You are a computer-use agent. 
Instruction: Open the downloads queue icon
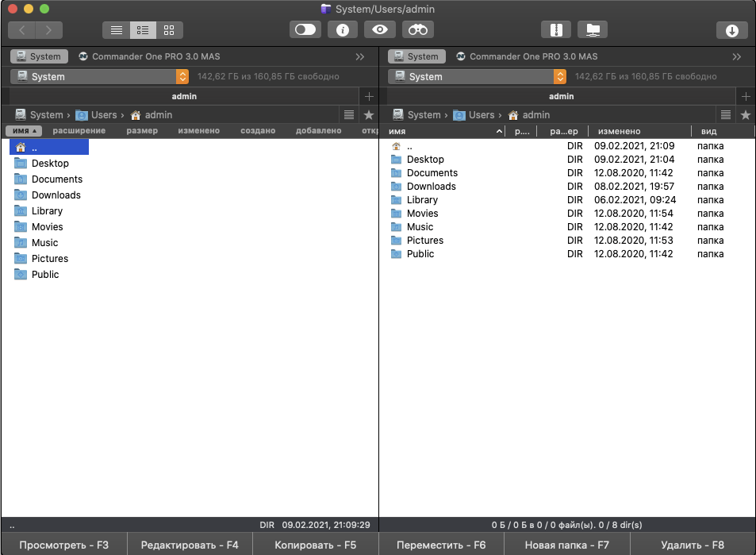[731, 30]
